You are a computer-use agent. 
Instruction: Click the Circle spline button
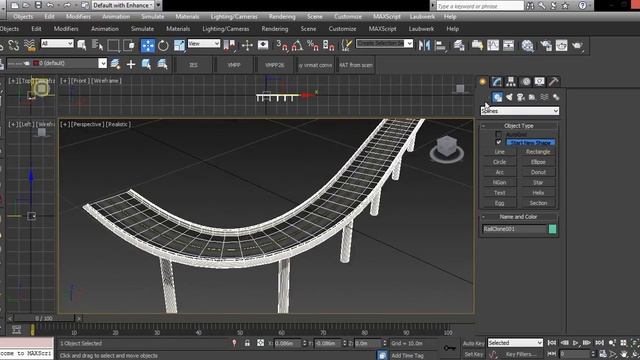point(500,162)
